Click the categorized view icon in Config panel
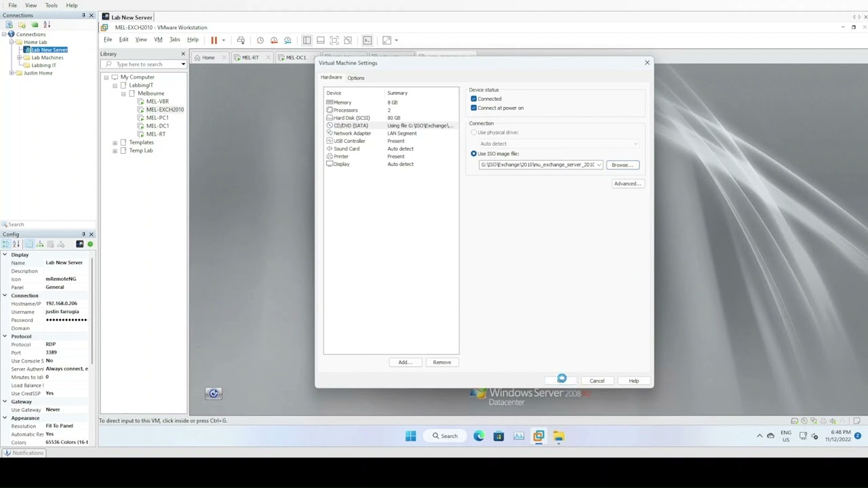868x488 pixels. click(x=7, y=244)
